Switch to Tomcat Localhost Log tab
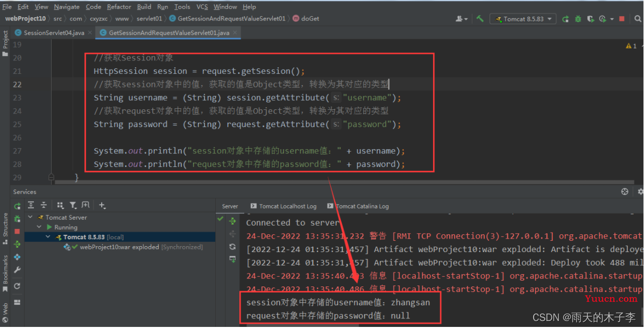644x328 pixels. tap(284, 206)
